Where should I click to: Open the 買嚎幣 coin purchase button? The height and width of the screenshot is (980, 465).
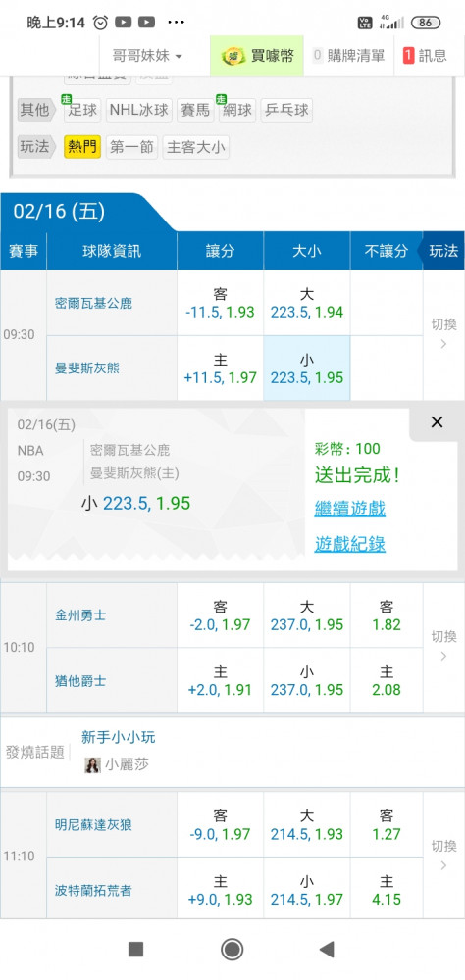(x=257, y=56)
